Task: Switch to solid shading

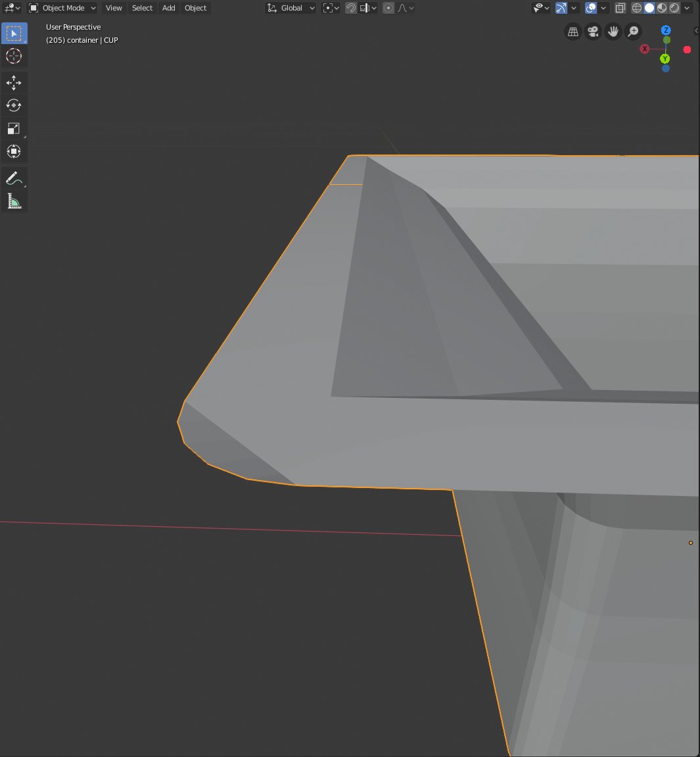Action: tap(649, 8)
